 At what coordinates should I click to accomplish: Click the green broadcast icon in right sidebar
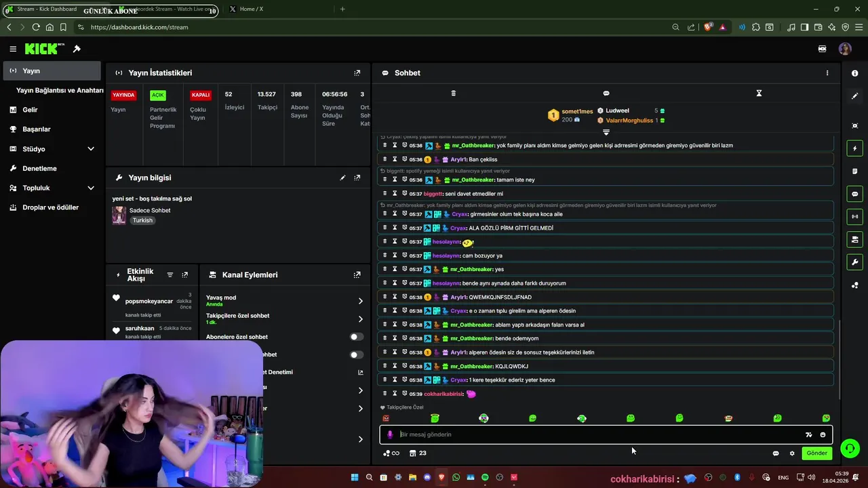point(854,217)
